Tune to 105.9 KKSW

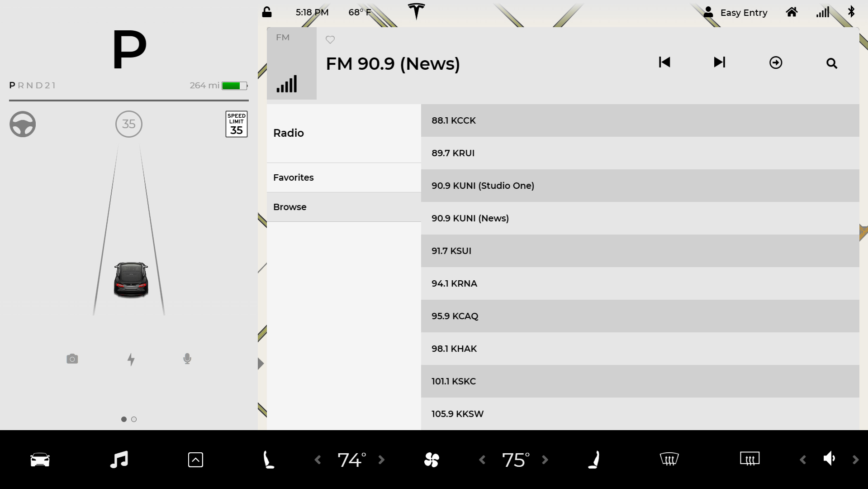(640, 414)
